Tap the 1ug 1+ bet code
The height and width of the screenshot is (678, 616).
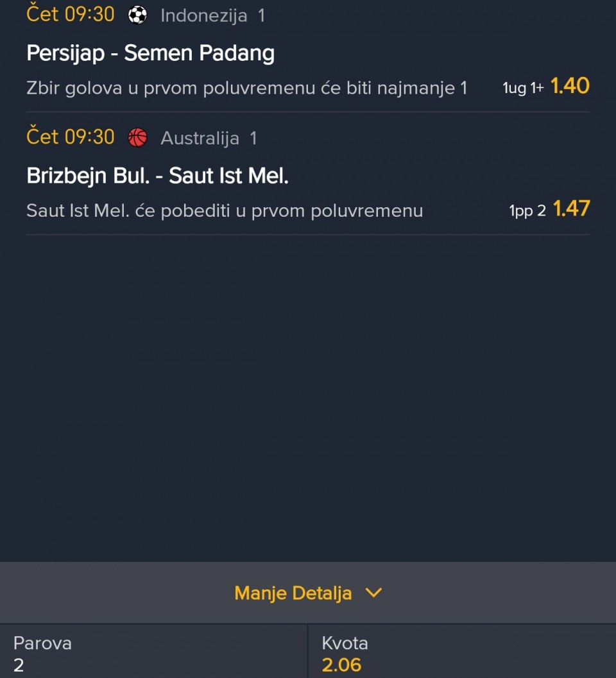tap(522, 88)
